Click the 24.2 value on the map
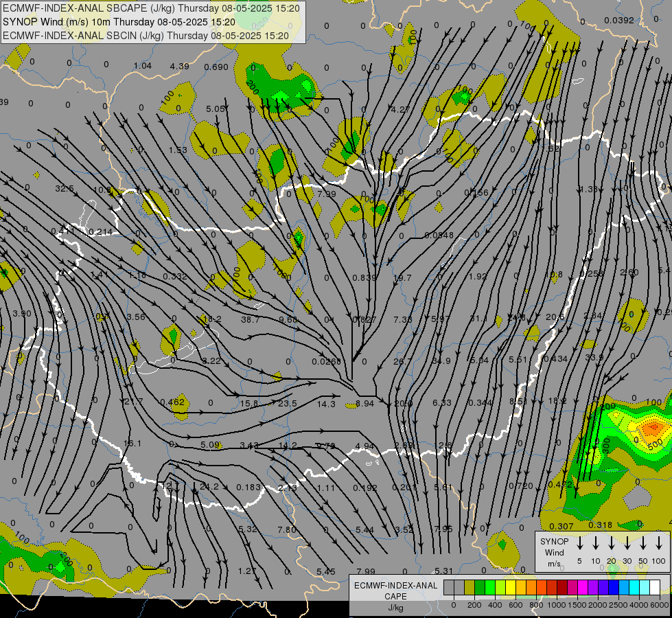672x618 pixels. coord(209,486)
